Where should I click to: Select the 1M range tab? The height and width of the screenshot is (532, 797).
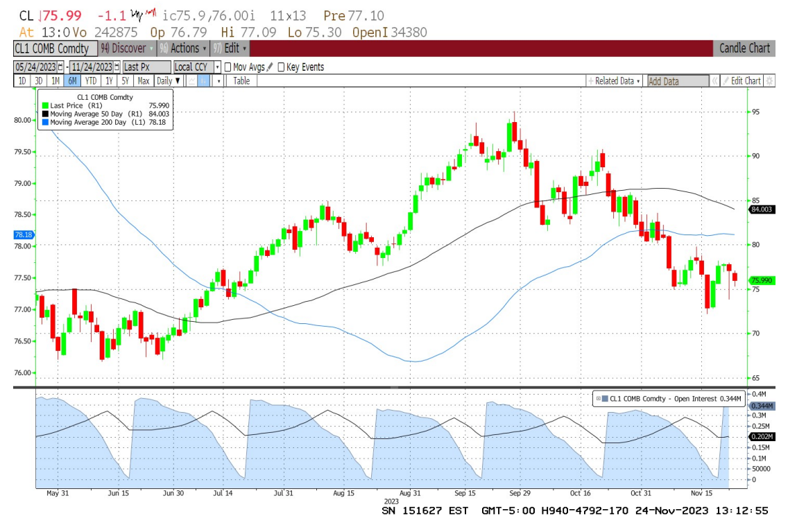pyautogui.click(x=55, y=80)
